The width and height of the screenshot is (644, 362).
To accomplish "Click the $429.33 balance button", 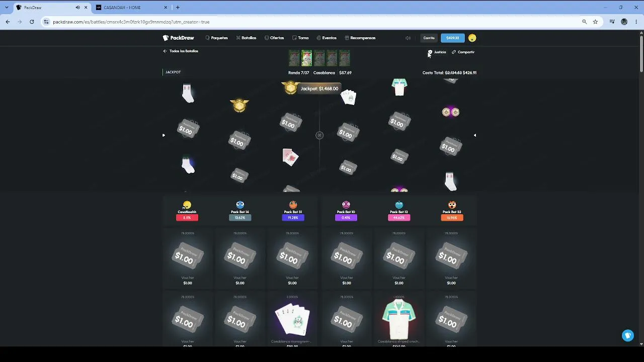I will click(452, 38).
